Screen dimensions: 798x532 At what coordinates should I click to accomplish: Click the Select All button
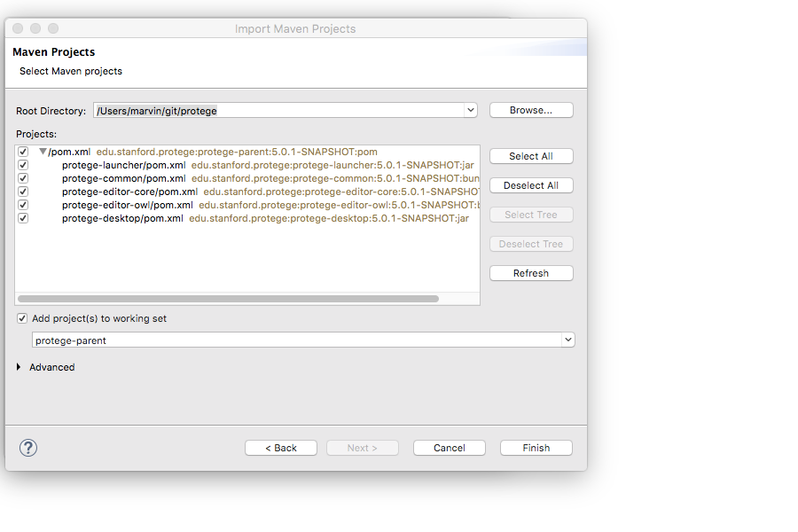(531, 156)
